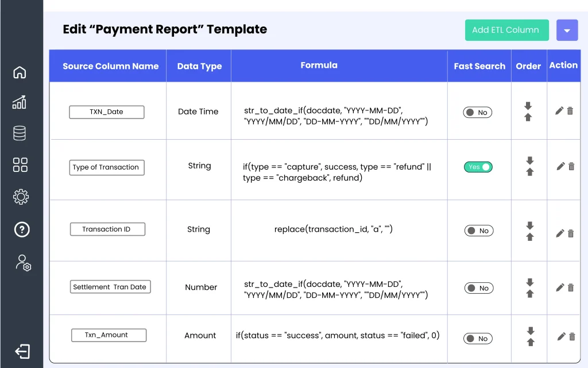Move Txn_Amount row down
Image resolution: width=588 pixels, height=368 pixels.
pos(530,331)
